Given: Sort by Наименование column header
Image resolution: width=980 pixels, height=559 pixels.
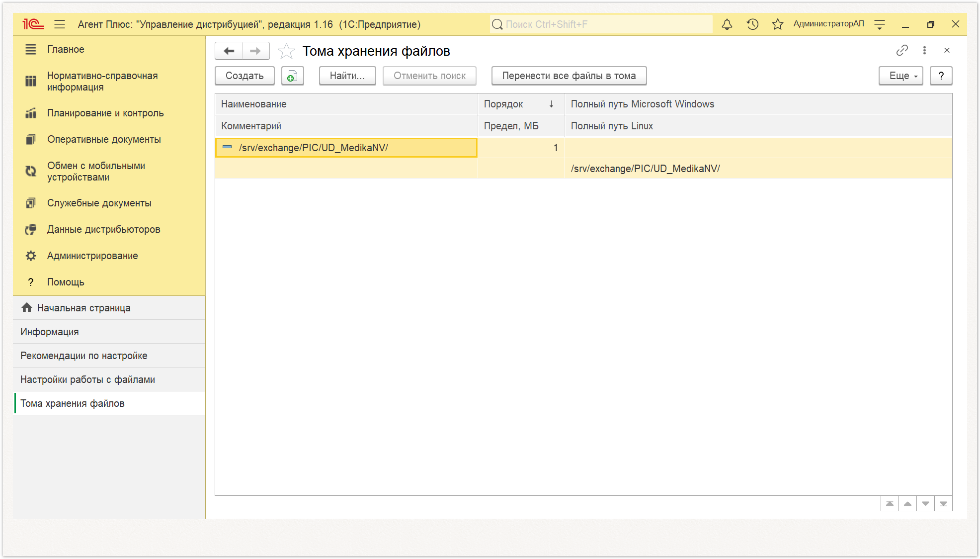Looking at the screenshot, I should [346, 104].
